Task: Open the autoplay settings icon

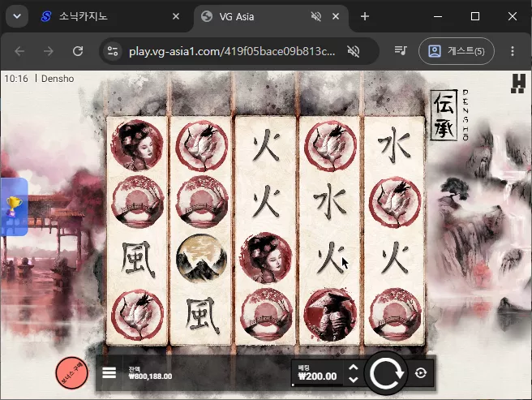Action: (x=421, y=373)
